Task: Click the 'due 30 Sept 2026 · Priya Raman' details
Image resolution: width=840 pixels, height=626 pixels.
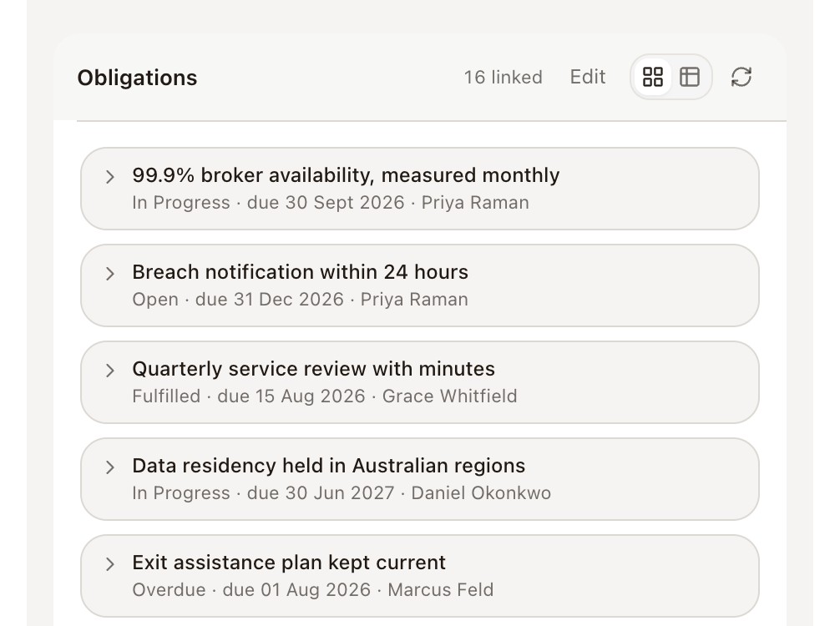Action: pos(388,203)
